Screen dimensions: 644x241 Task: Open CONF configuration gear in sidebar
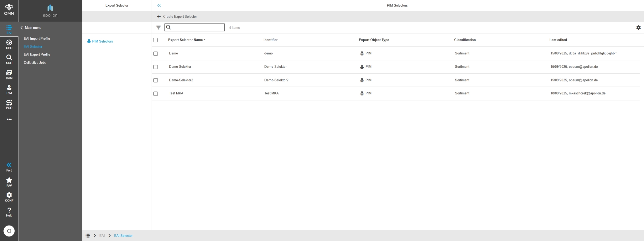point(9,197)
